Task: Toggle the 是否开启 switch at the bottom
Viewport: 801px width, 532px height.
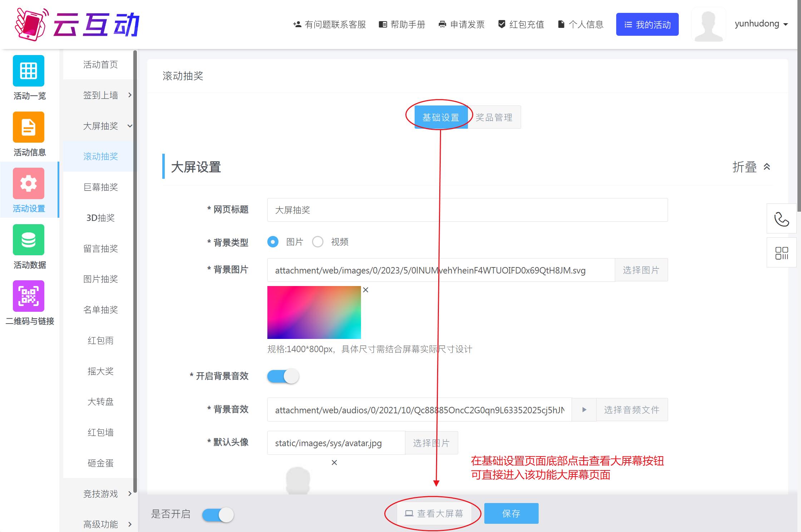Action: 218,515
